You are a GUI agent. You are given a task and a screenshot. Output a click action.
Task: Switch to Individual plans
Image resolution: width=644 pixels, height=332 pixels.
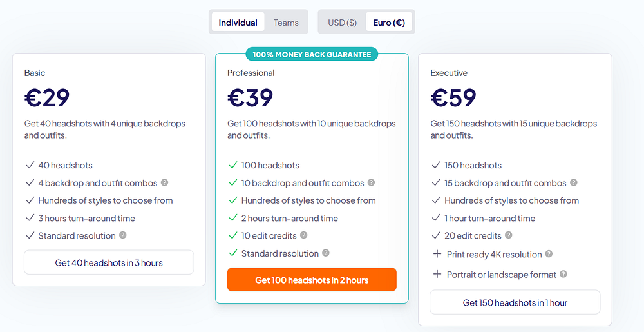click(238, 23)
